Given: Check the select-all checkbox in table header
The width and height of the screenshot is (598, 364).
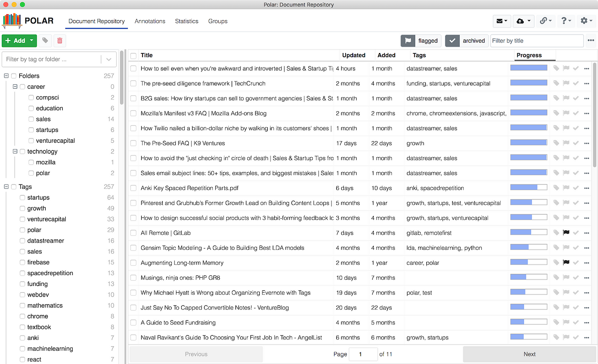Looking at the screenshot, I should (134, 56).
